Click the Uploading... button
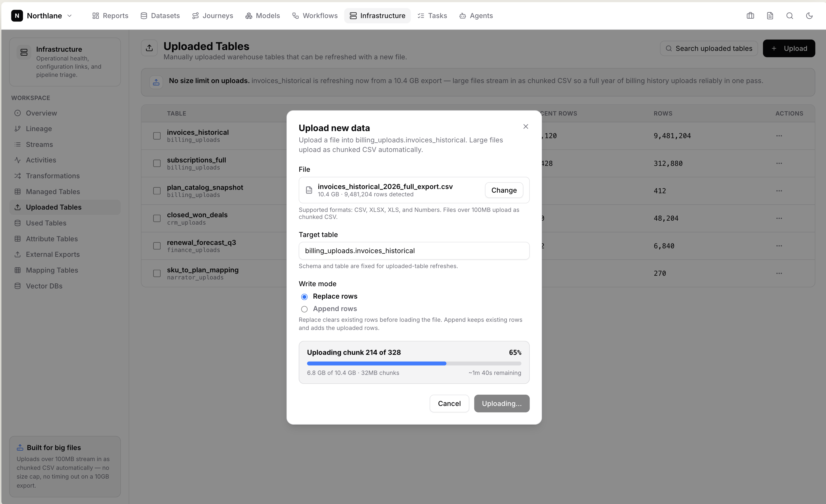 (x=501, y=403)
